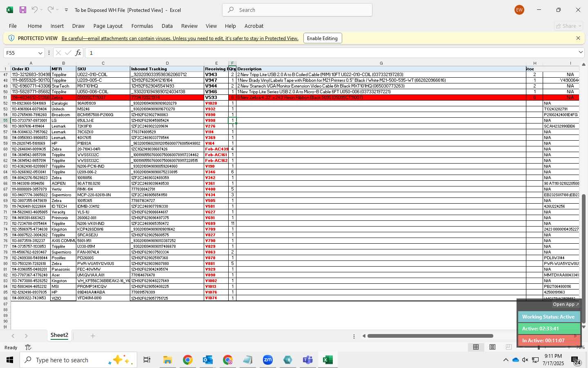Click the Name Box showing F55

[20, 53]
